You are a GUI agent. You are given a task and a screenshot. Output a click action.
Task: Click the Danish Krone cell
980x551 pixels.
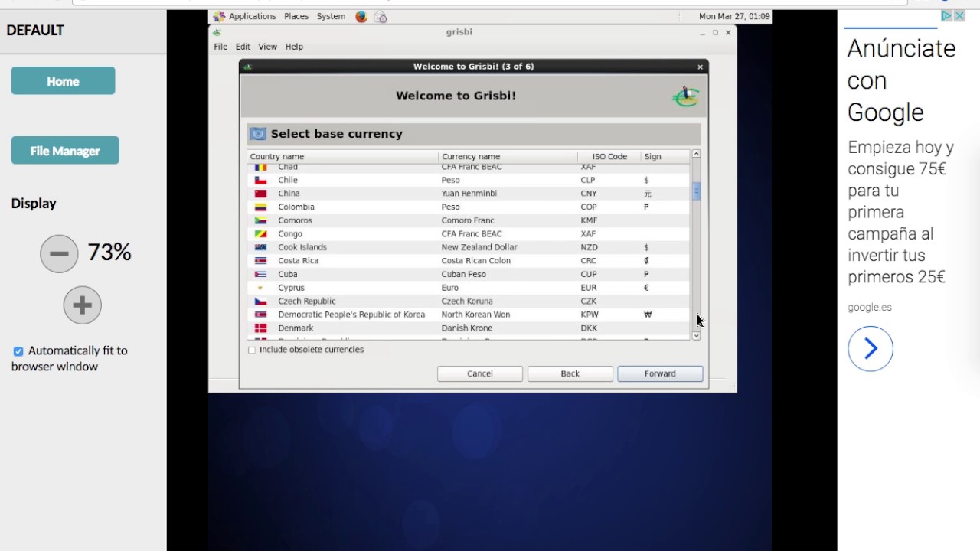[x=467, y=328]
